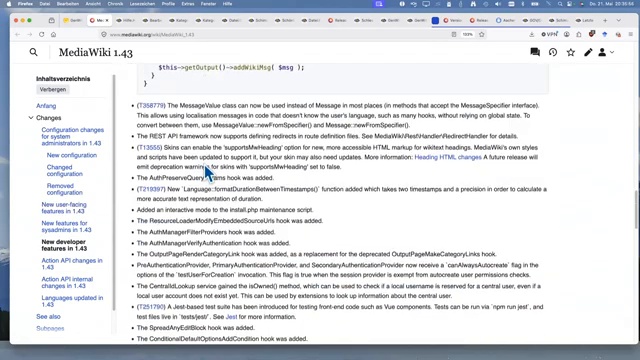This screenshot has height=360, width=640.
Task: Open the Bearbeiten menu
Action: tap(68, 4)
